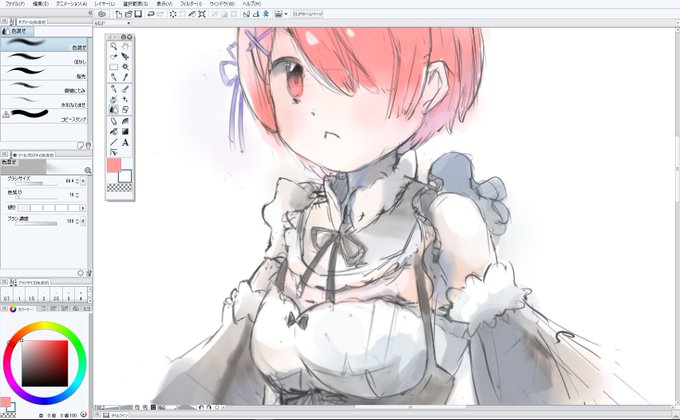
Task: Open sub tool detail magnifier icon
Action: click(x=88, y=171)
